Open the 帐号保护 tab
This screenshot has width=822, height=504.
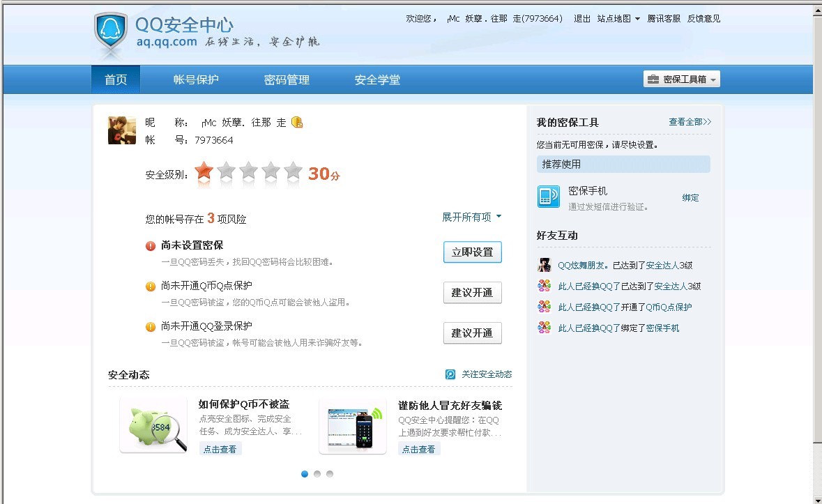(x=196, y=79)
